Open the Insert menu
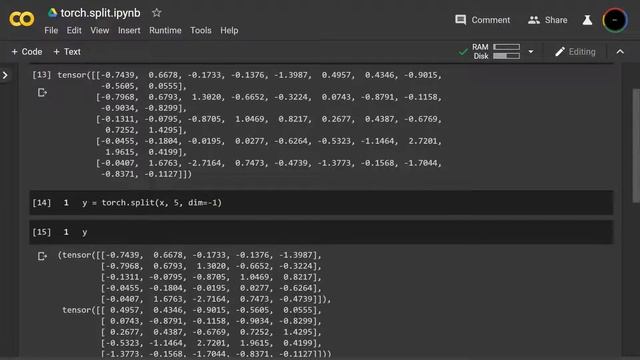 coord(129,31)
